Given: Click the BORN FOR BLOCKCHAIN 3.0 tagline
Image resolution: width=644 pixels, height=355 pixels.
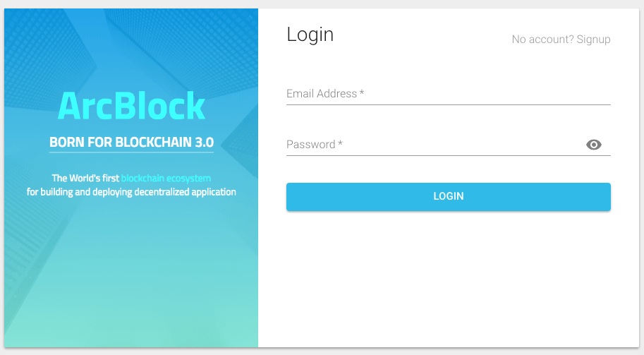Looking at the screenshot, I should (131, 143).
